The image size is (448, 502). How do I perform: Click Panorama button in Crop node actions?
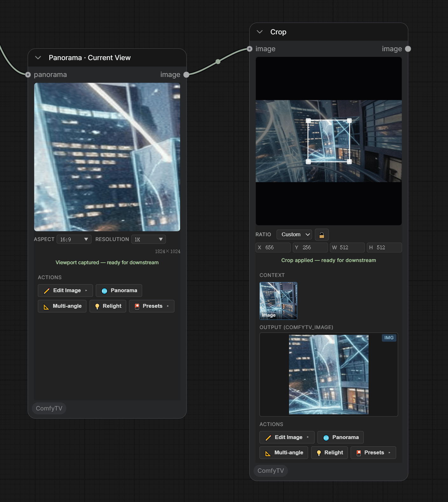point(341,437)
